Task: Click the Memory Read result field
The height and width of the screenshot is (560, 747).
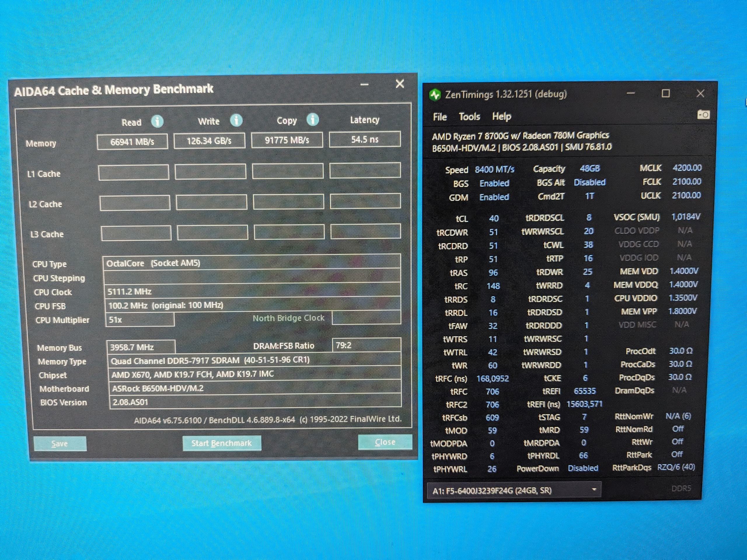Action: click(132, 142)
